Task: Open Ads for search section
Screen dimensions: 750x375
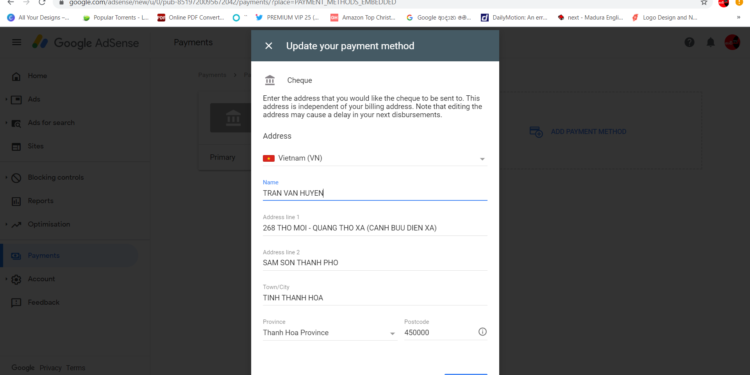Action: click(51, 123)
